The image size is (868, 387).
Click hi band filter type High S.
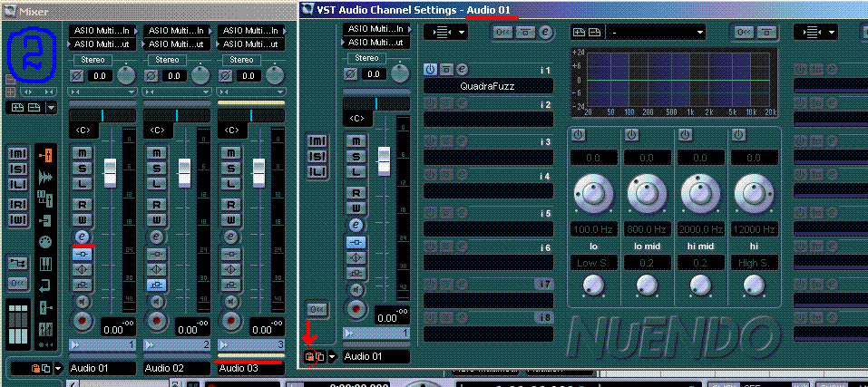click(x=754, y=263)
